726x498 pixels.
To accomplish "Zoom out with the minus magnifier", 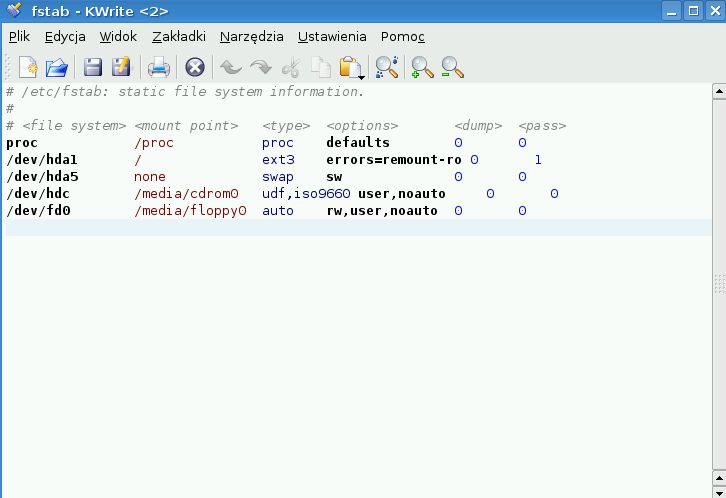I will tap(452, 67).
